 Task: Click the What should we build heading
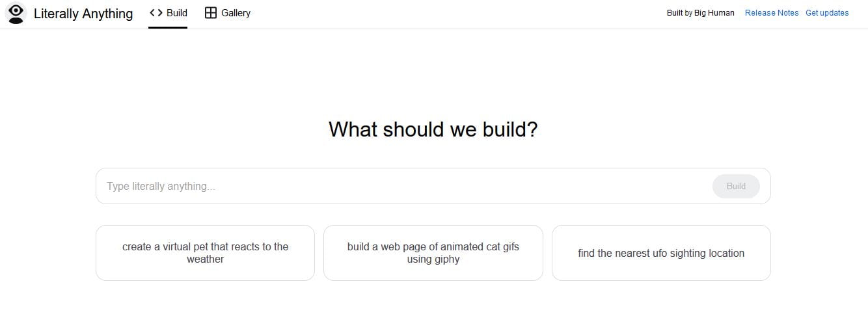tap(433, 129)
